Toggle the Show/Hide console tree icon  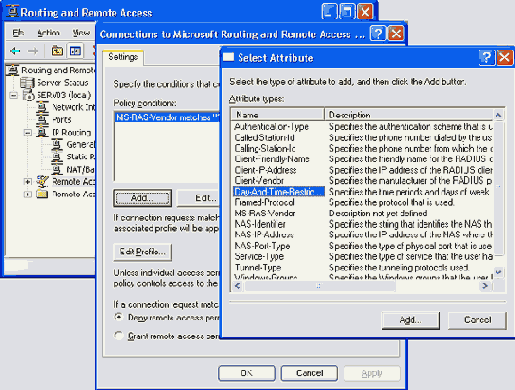pyautogui.click(x=75, y=51)
